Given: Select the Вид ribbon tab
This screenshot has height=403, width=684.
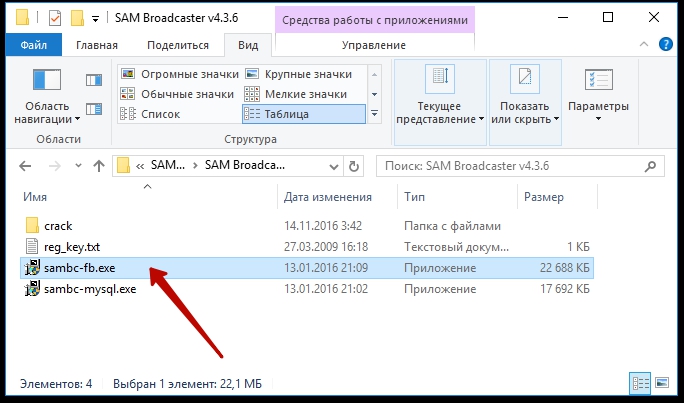Looking at the screenshot, I should click(x=248, y=45).
